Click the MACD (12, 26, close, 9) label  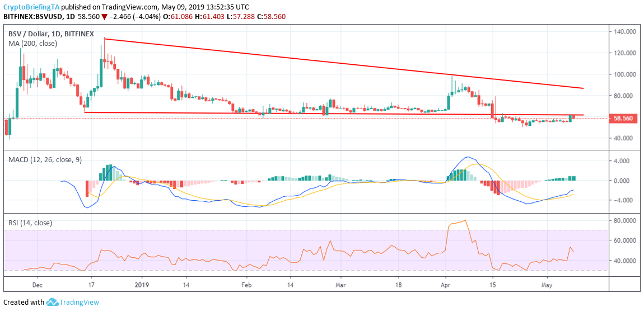coord(45,159)
